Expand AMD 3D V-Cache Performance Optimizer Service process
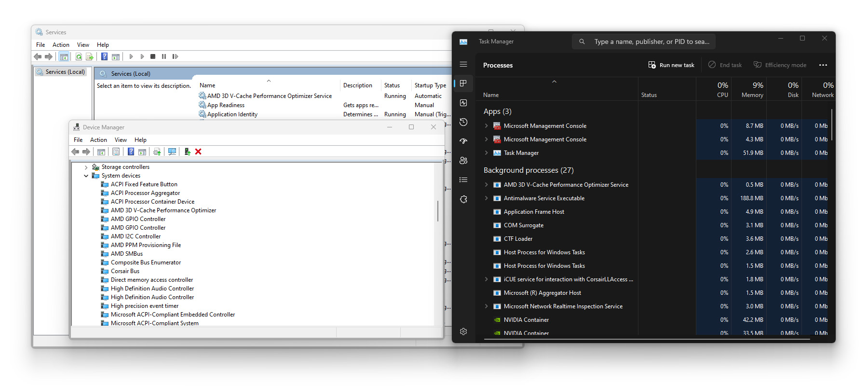This screenshot has height=386, width=868. coord(486,185)
